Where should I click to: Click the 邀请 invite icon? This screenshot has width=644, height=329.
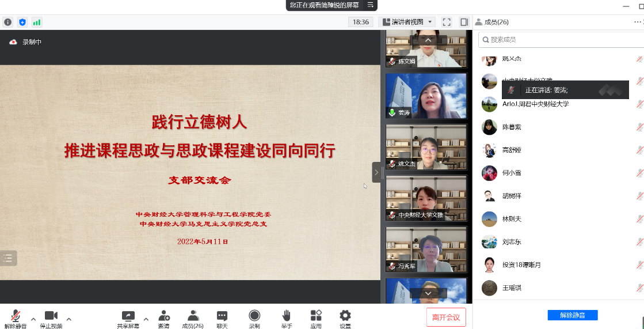(164, 318)
